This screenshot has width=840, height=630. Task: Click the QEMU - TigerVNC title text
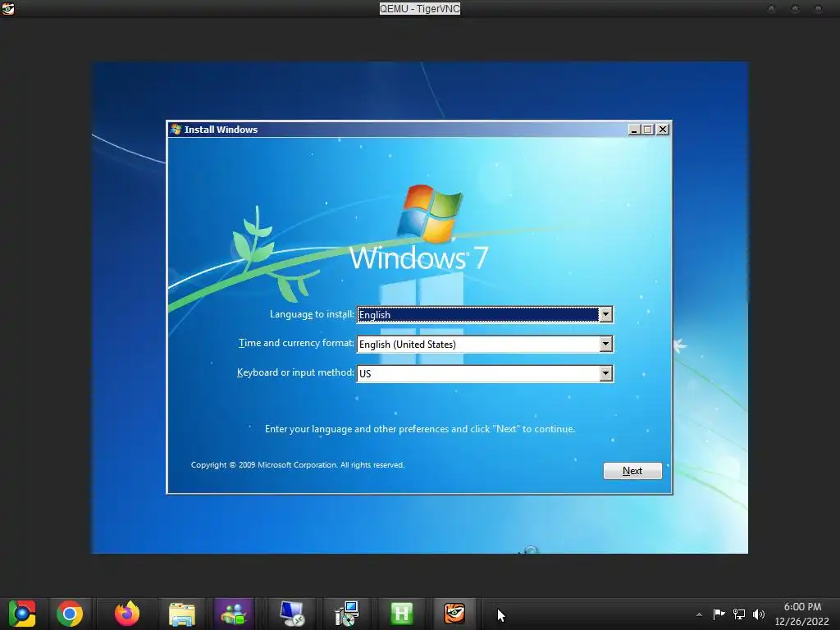[419, 8]
